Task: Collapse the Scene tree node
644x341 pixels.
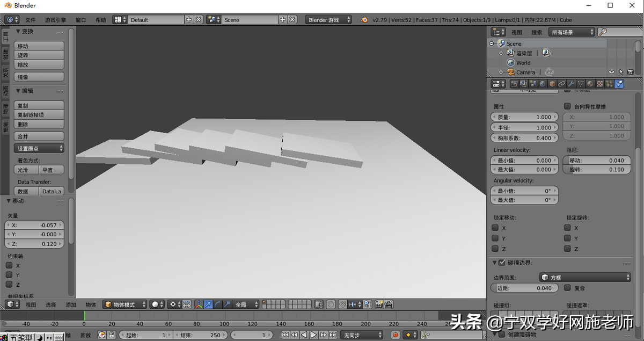Action: pos(491,43)
